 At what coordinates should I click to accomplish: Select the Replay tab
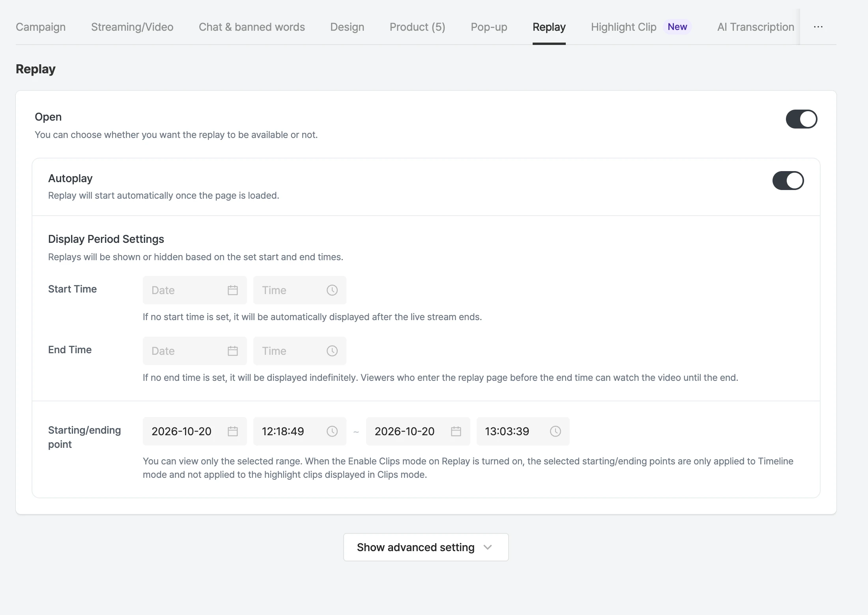tap(549, 27)
